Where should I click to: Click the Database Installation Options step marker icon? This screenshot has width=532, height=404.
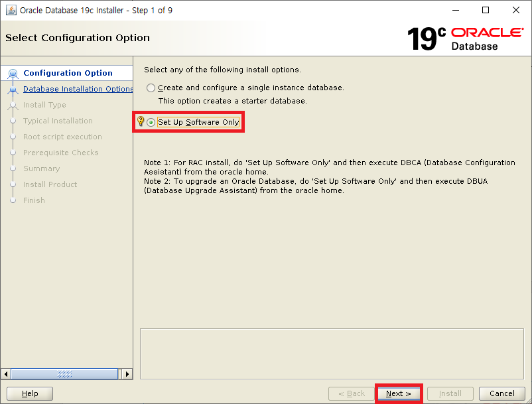(x=13, y=90)
